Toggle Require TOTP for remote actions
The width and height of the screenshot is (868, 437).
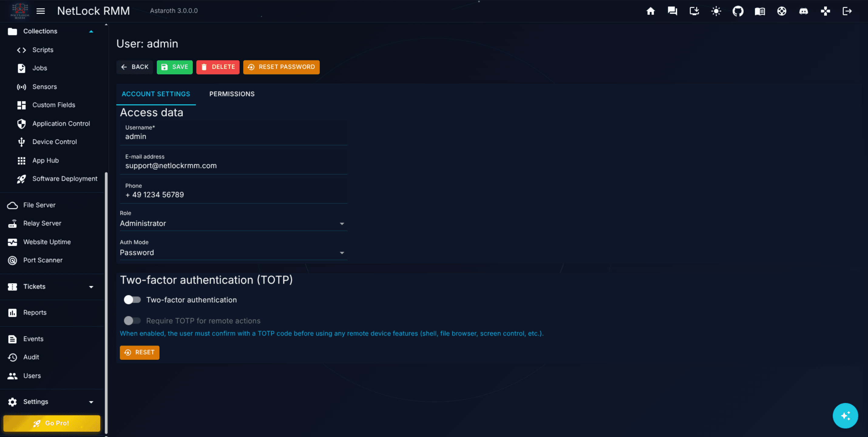pyautogui.click(x=132, y=320)
